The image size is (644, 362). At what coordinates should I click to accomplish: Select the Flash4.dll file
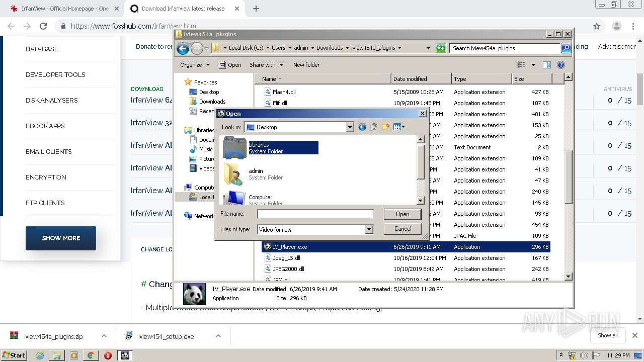pos(284,92)
